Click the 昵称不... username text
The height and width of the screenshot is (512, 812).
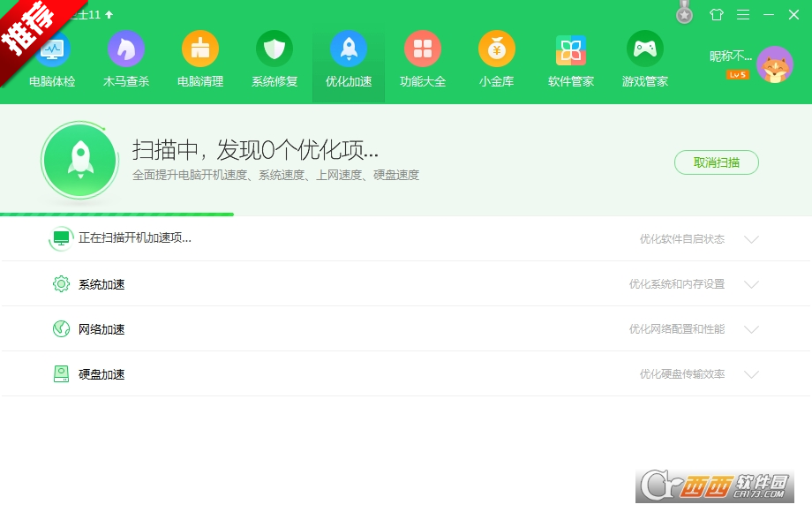[x=731, y=56]
